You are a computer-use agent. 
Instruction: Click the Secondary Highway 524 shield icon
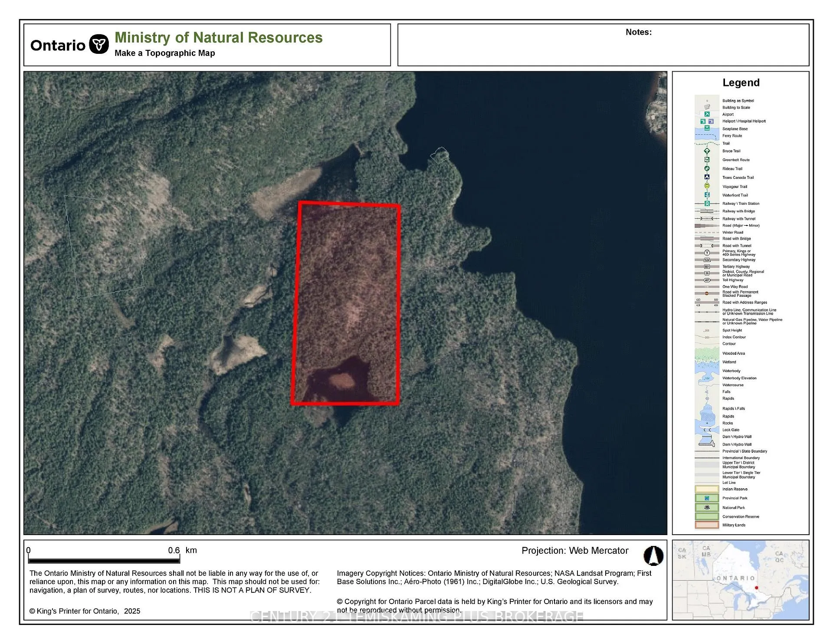coord(707,260)
